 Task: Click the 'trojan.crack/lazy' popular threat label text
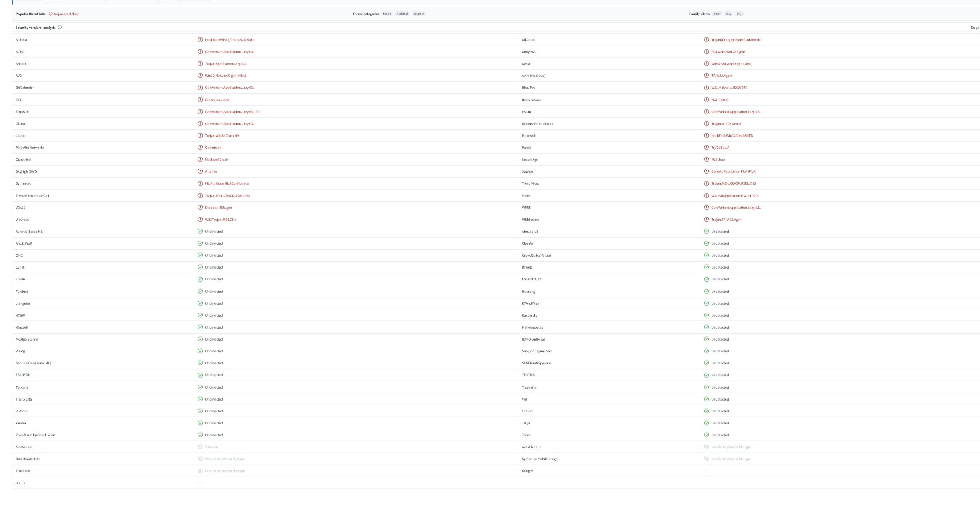(66, 14)
